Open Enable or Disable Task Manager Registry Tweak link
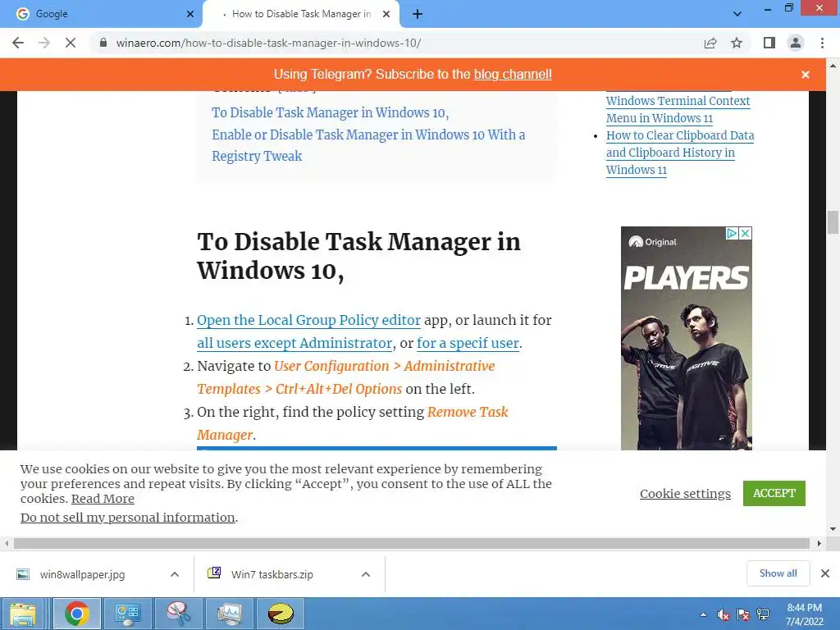 [x=368, y=145]
